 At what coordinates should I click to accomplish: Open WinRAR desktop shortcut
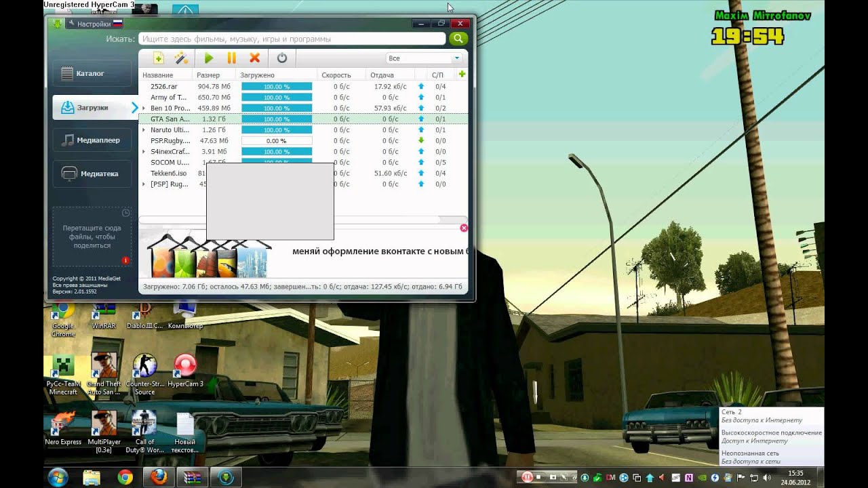click(x=104, y=317)
